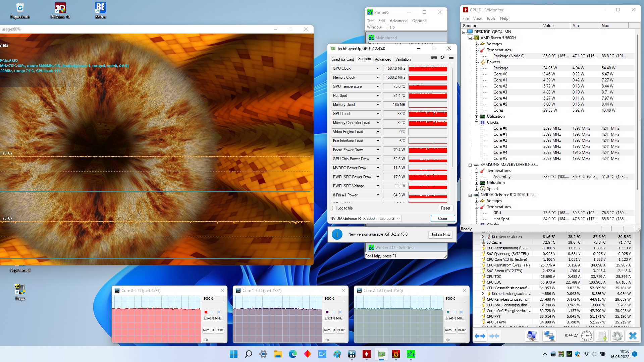The width and height of the screenshot is (644, 362).
Task: Open GPU selection dropdown RTX 3050 Ti
Action: [365, 219]
